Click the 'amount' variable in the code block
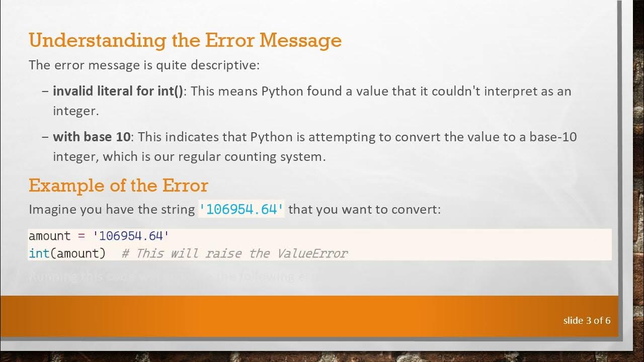This screenshot has width=644, height=362. click(x=49, y=236)
